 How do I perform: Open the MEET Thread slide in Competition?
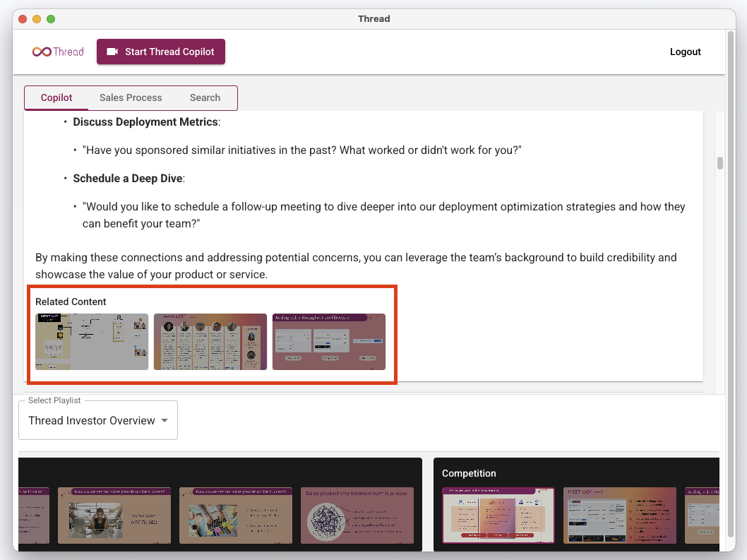coord(620,516)
